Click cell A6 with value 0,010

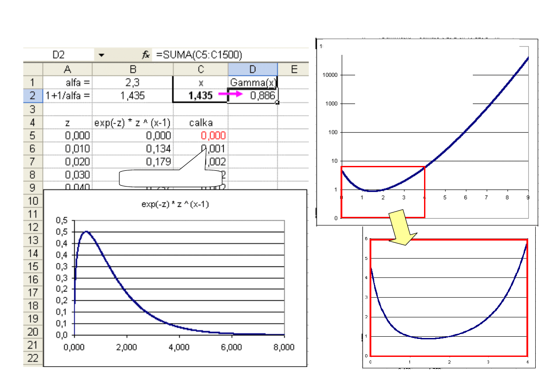tap(68, 148)
